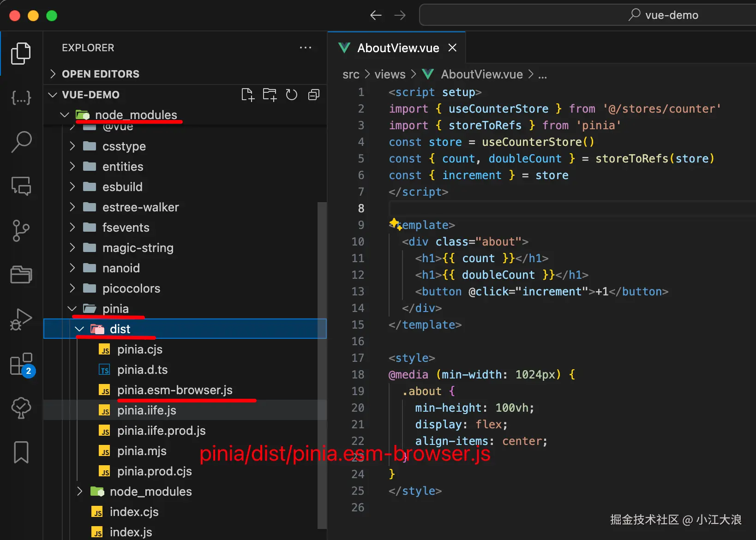Open the Bookmarks view in activity bar
The image size is (756, 540).
pos(21,452)
